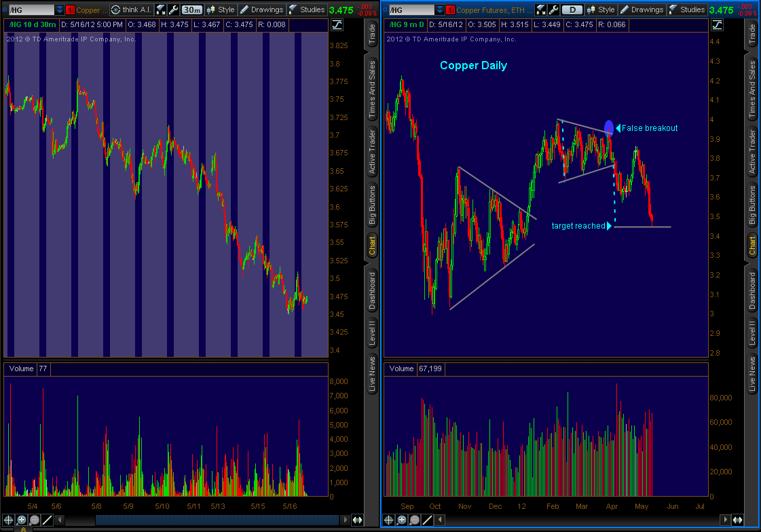The height and width of the screenshot is (532, 761).
Task: Open the Active Trader tab on left chart sidebar
Action: click(x=372, y=151)
